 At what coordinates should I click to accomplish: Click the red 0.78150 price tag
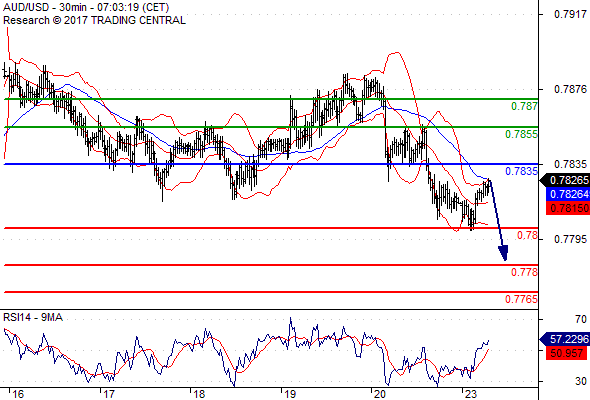pos(568,208)
